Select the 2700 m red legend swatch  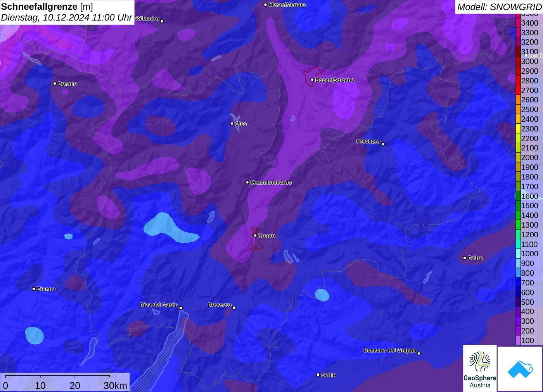point(518,90)
